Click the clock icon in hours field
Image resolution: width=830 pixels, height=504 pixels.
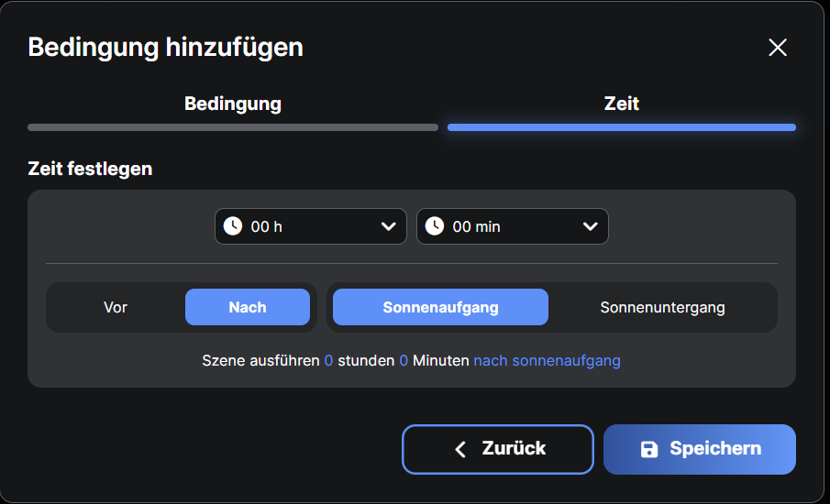[233, 226]
